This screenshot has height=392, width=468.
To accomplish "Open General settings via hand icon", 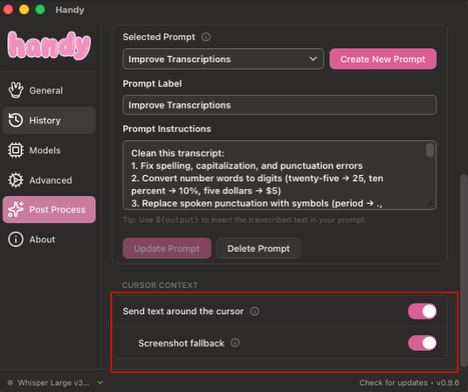I will [16, 90].
